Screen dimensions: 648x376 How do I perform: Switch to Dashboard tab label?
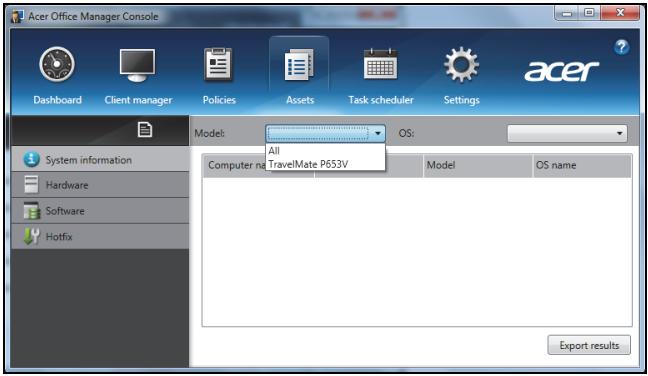pyautogui.click(x=57, y=100)
